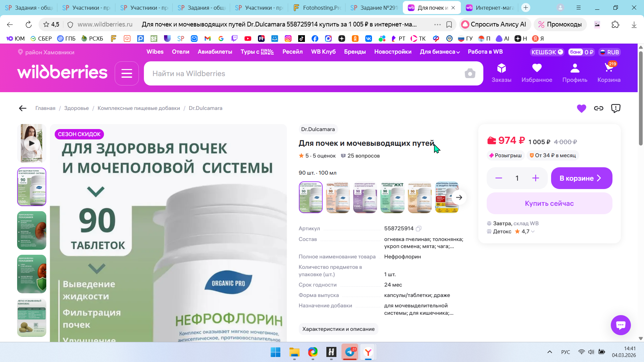Click the copy product link icon
Screen dimensions: 644x362
tap(598, 108)
